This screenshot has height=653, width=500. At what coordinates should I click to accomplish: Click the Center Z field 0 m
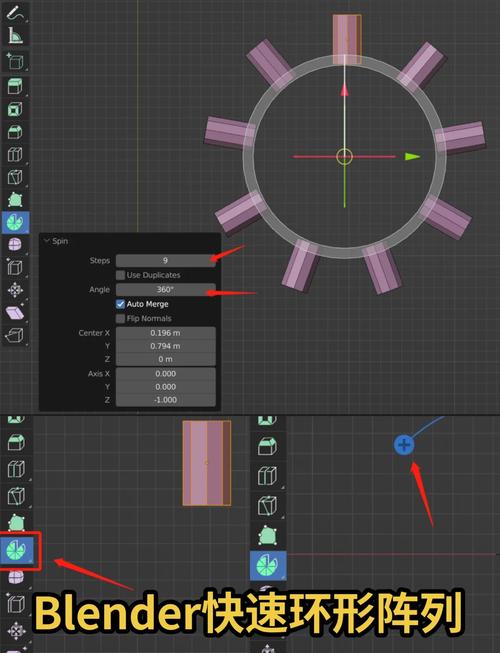(166, 359)
